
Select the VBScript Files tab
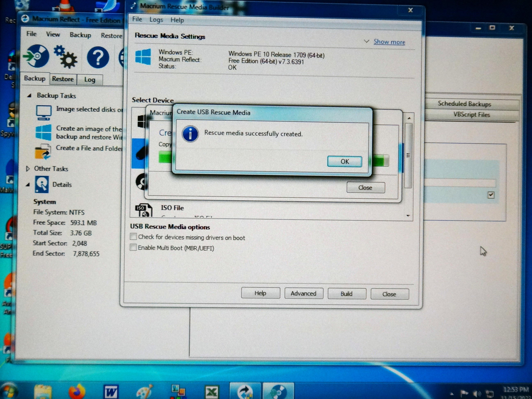pos(471,115)
